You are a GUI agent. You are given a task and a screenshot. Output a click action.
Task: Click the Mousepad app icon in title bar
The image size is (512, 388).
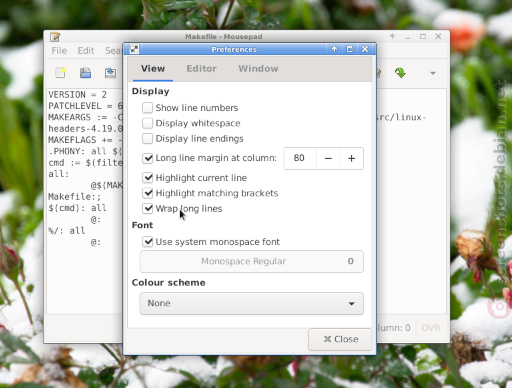click(x=55, y=36)
